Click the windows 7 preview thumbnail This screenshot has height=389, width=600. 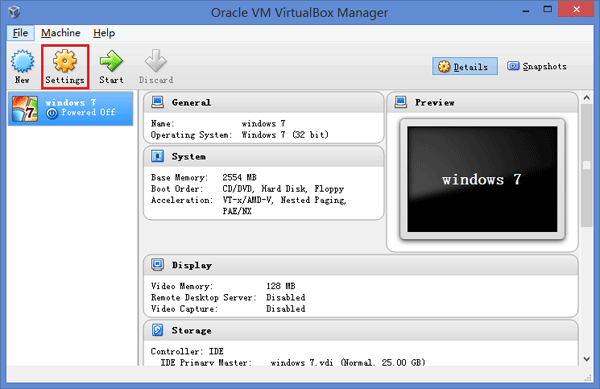[x=482, y=179]
